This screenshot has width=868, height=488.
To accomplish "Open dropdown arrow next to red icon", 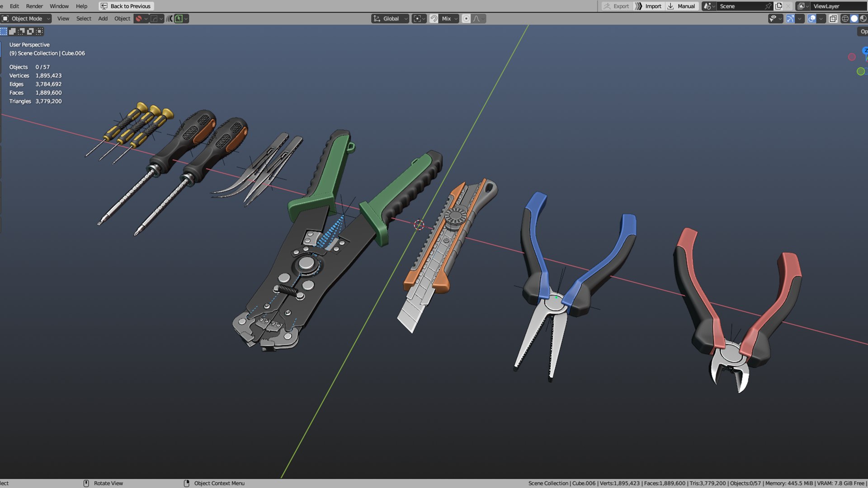I will tap(146, 19).
